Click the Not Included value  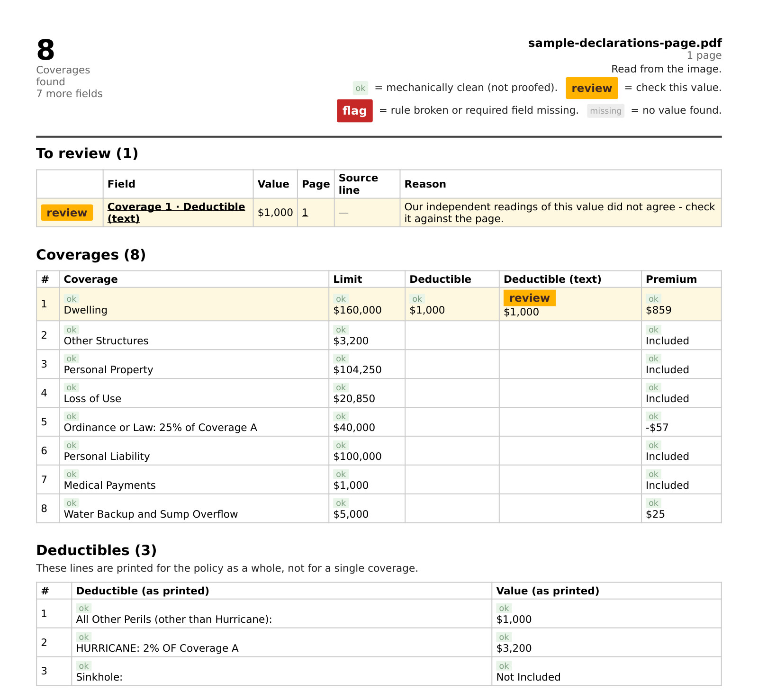click(528, 677)
